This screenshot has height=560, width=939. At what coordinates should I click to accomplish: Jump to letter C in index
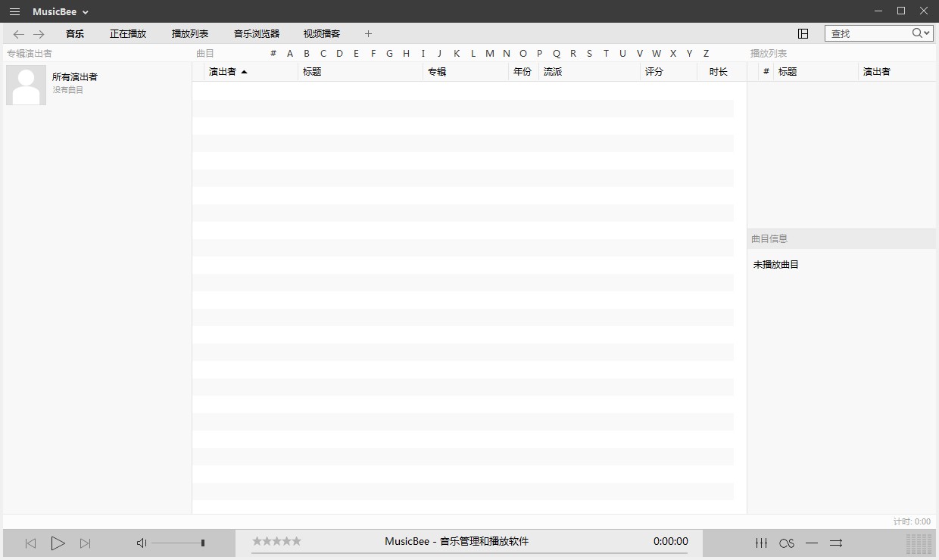tap(323, 54)
